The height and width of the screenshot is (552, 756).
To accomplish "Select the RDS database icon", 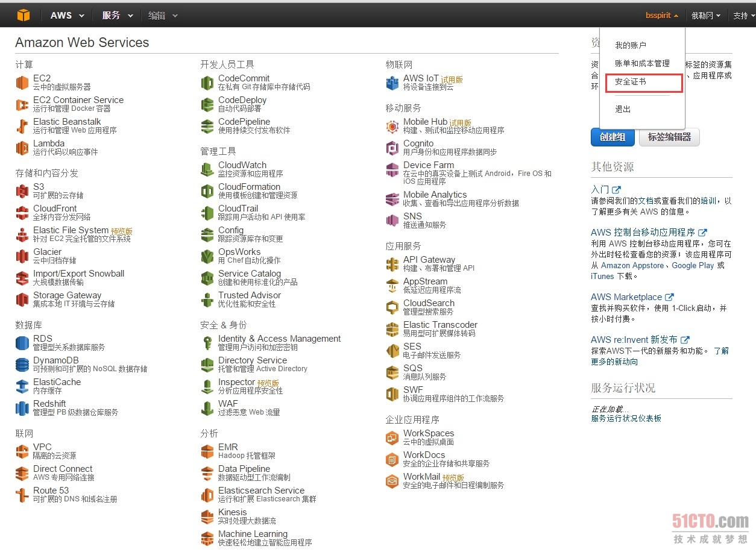I will click(22, 343).
